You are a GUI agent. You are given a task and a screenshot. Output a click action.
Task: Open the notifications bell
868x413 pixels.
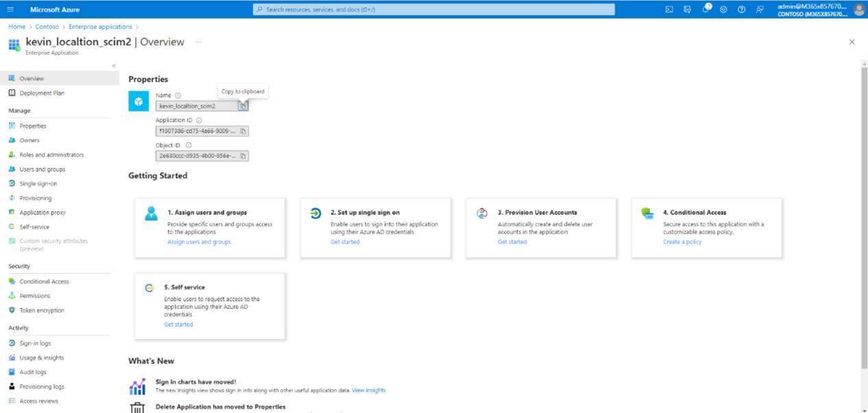pos(706,10)
